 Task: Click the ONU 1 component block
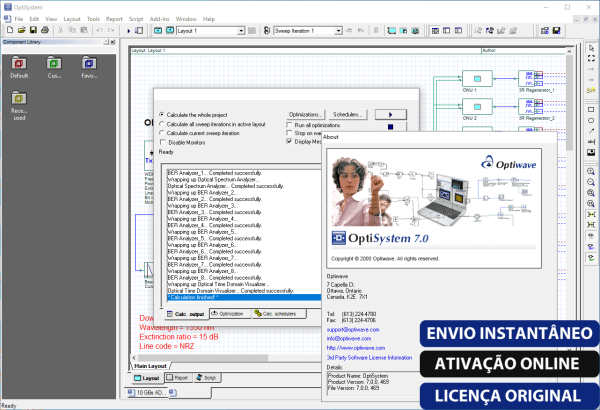477,78
